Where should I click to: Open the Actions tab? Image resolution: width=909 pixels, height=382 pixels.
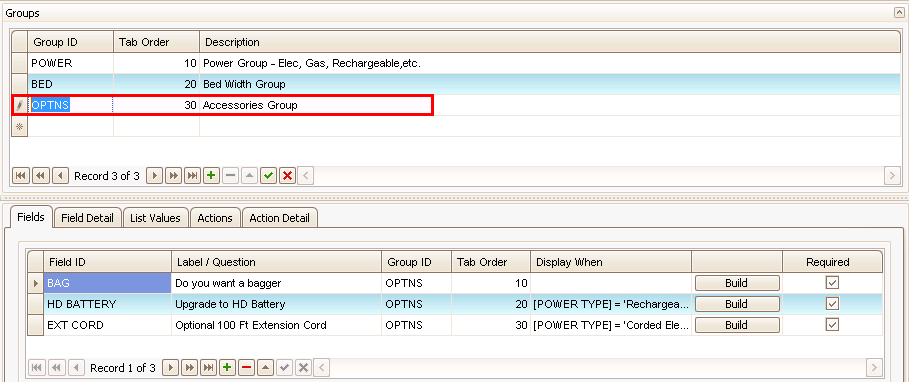[215, 219]
